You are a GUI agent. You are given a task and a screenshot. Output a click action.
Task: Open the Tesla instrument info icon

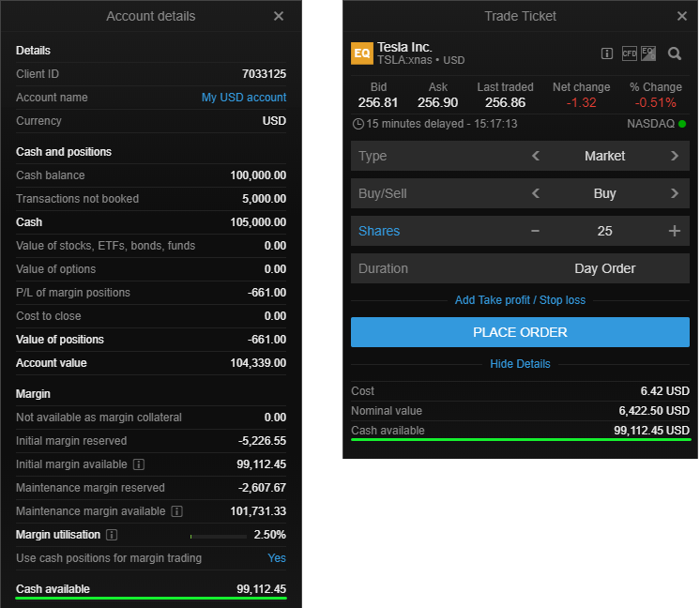(x=607, y=53)
